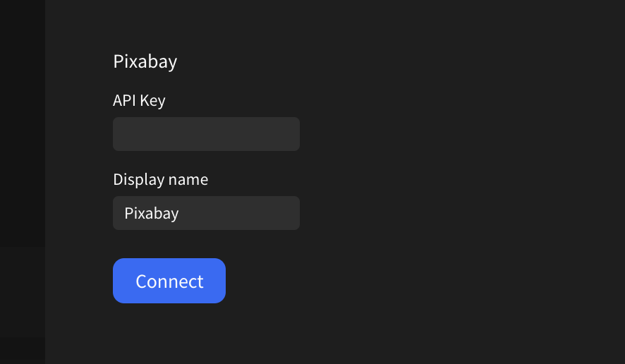Click the dark left sidebar strip
The height and width of the screenshot is (364, 625).
pos(22,182)
